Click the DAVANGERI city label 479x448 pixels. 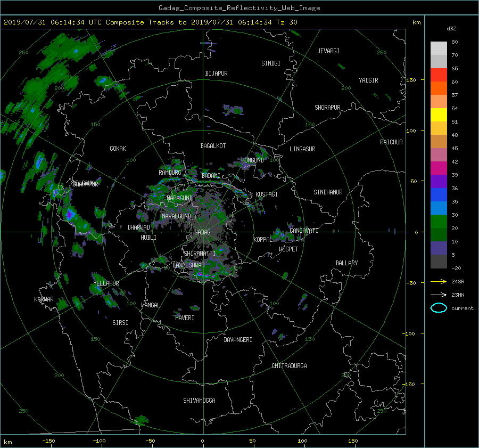(x=238, y=340)
